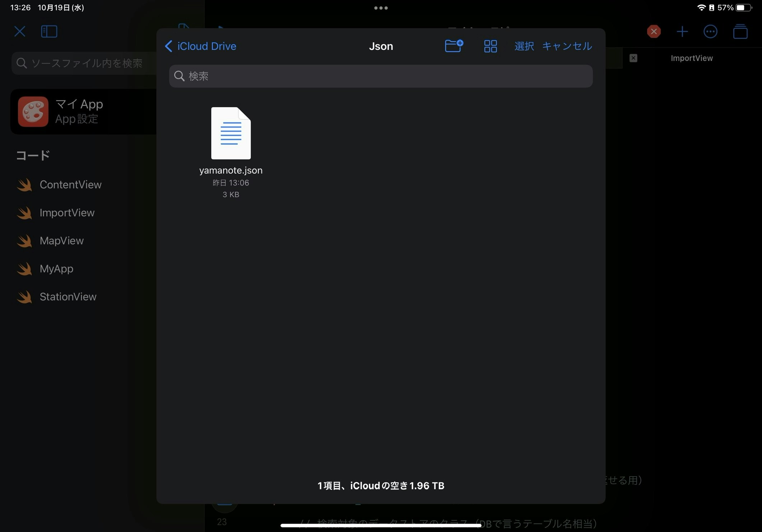The image size is (762, 532).
Task: Cancel the file picker with キャンセル
Action: point(567,46)
